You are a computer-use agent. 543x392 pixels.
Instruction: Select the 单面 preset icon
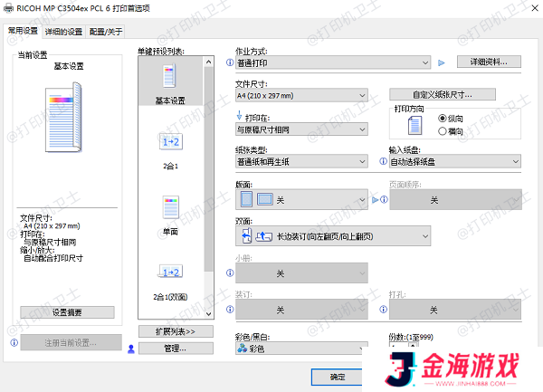point(171,207)
